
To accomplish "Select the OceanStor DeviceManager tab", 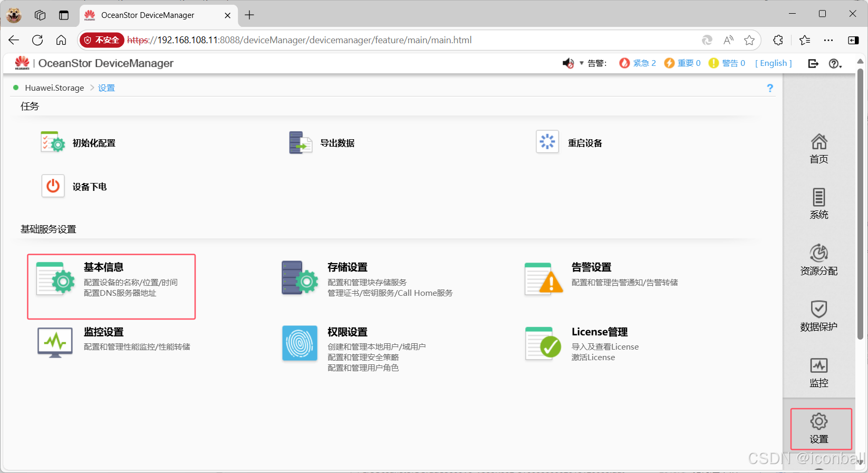I will (158, 15).
